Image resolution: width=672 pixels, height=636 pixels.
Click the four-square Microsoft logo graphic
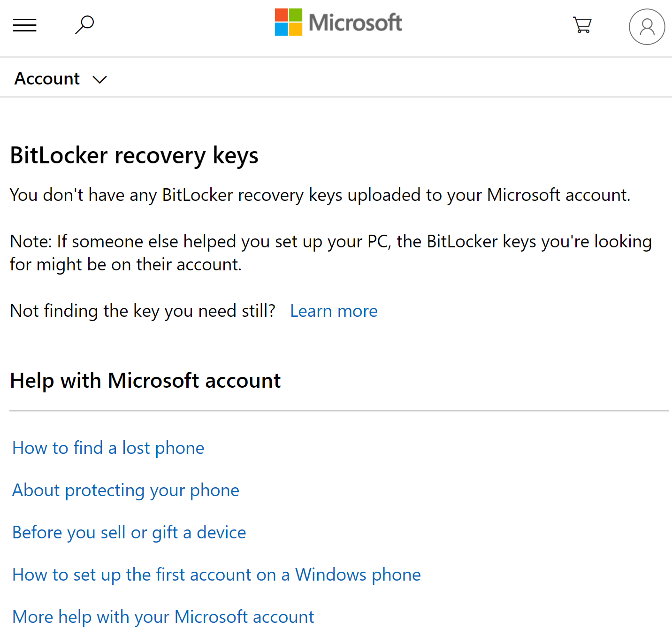(288, 22)
